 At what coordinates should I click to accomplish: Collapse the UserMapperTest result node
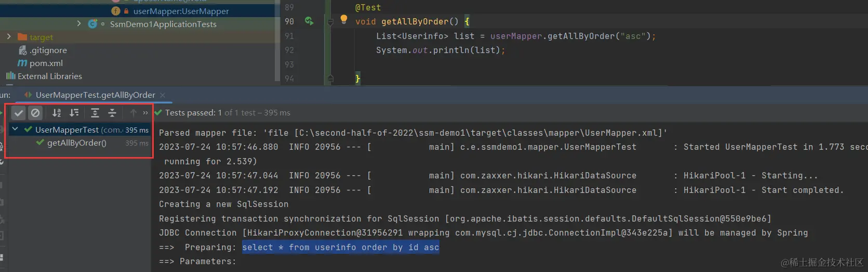(x=15, y=129)
